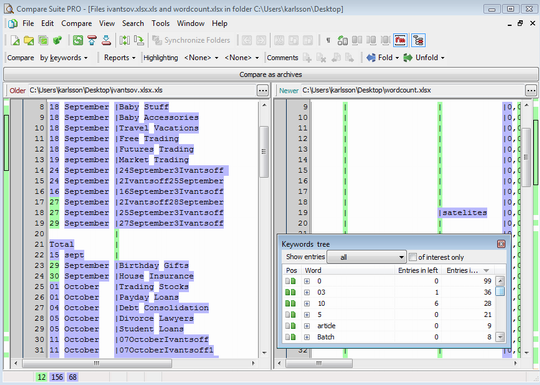
Task: Click the left pane vertical scrollbar thumb
Action: pos(264,152)
